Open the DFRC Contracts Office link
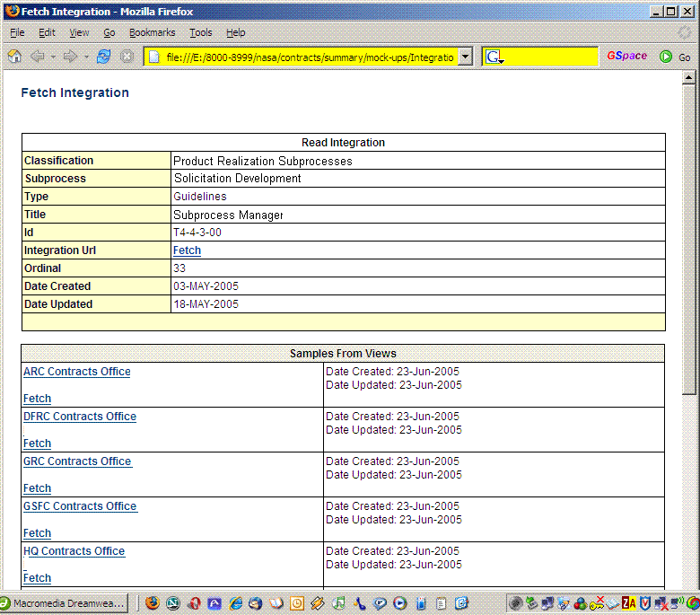Image resolution: width=700 pixels, height=615 pixels. tap(80, 417)
